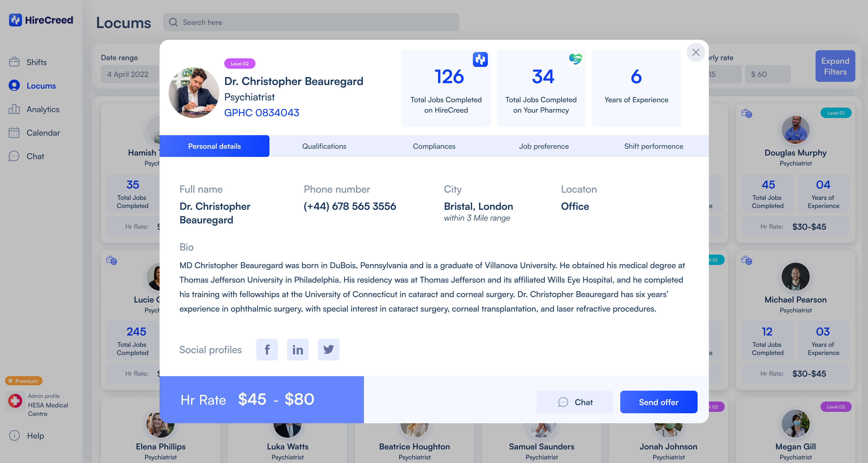The height and width of the screenshot is (463, 868).
Task: Select the Locums sidebar icon
Action: tap(14, 86)
